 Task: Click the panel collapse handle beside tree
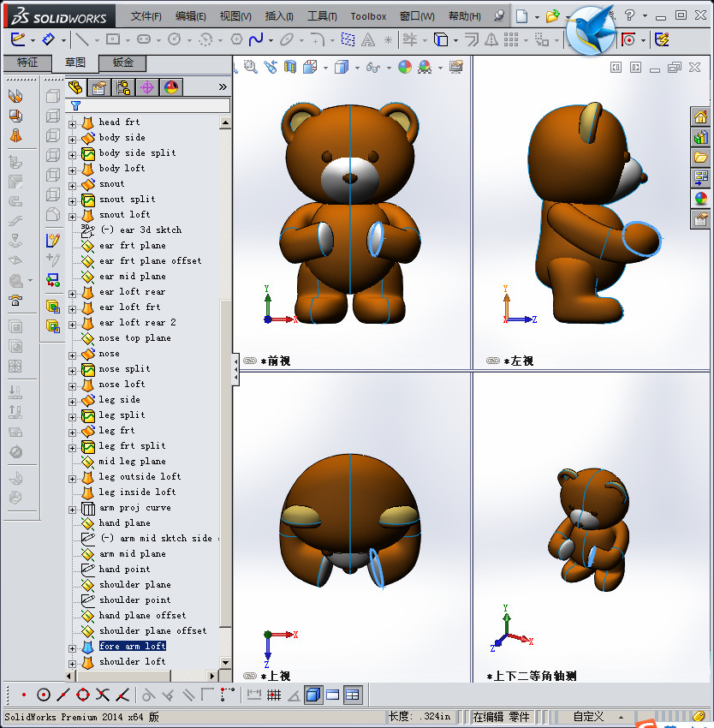click(x=235, y=370)
